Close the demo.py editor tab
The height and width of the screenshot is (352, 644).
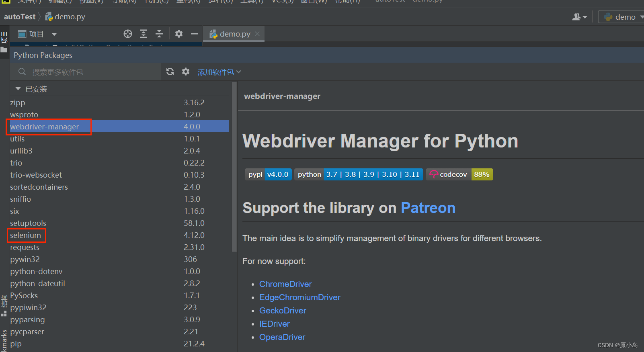coord(257,34)
